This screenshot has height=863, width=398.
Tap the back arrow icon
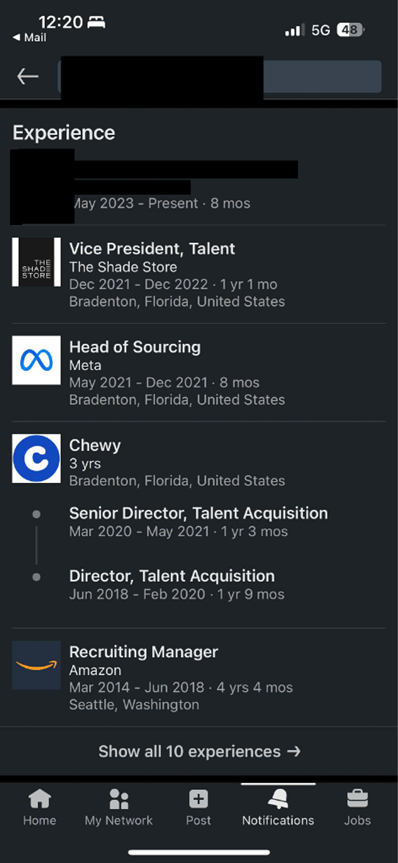[x=28, y=77]
